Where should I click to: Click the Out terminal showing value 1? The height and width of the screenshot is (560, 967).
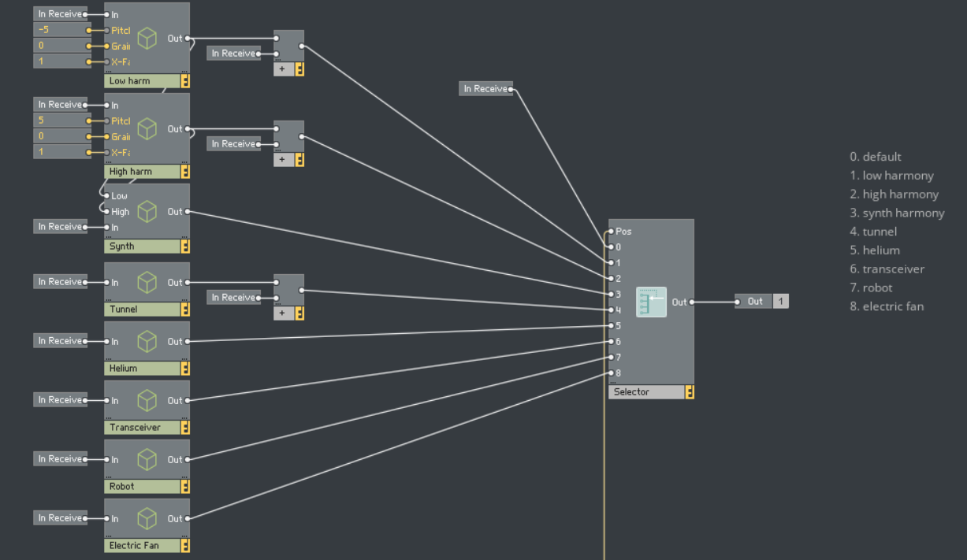click(x=761, y=302)
